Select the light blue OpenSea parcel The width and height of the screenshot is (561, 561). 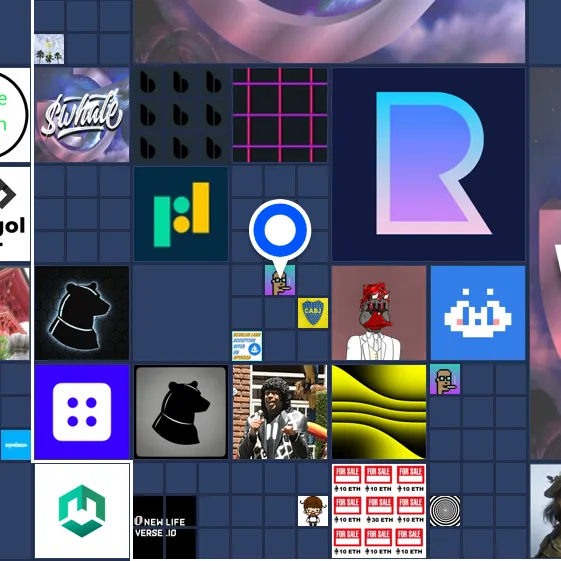click(x=15, y=445)
